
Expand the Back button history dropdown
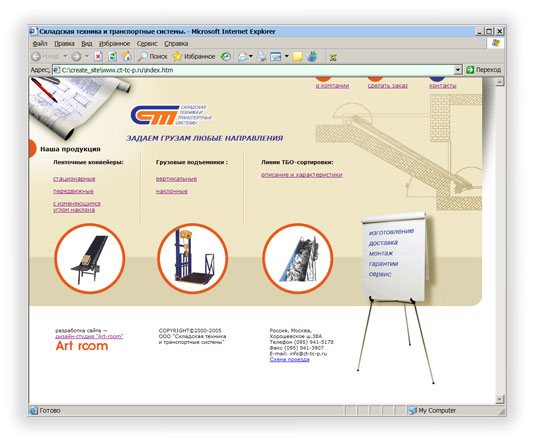point(65,56)
